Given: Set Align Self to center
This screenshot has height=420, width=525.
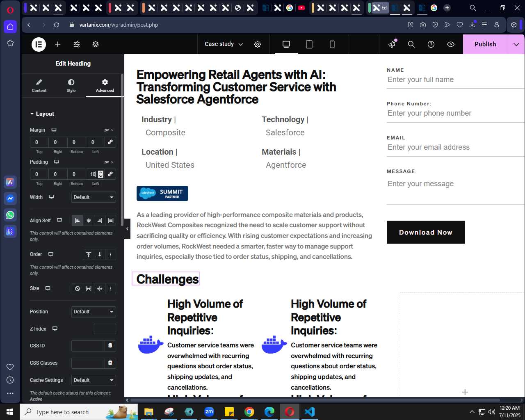Looking at the screenshot, I should [89, 221].
